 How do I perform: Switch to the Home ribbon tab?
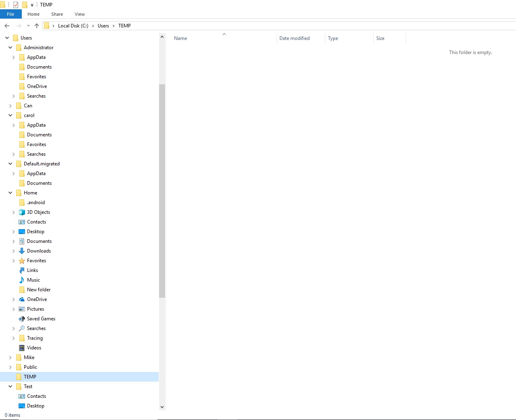tap(34, 14)
